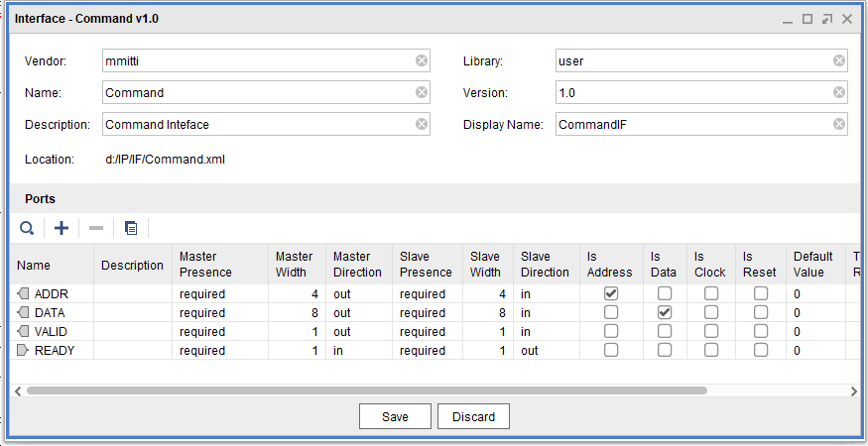Check Is Clock for VALID port

click(711, 331)
